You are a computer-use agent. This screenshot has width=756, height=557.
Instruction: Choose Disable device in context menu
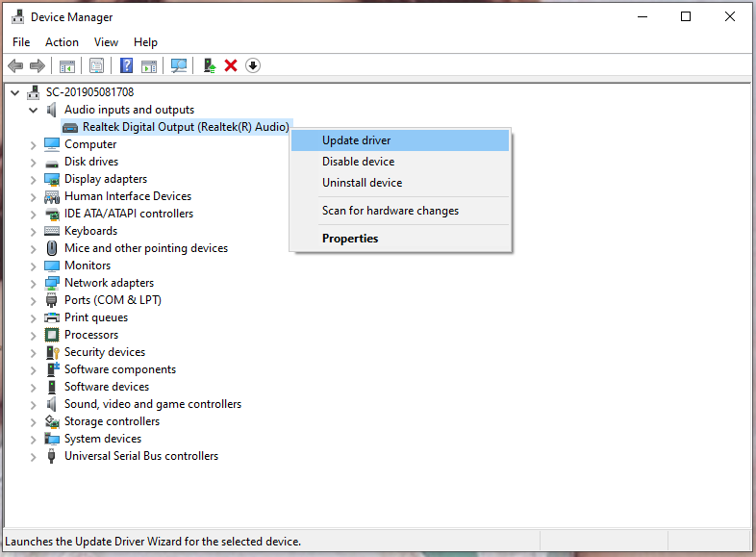pos(400,162)
